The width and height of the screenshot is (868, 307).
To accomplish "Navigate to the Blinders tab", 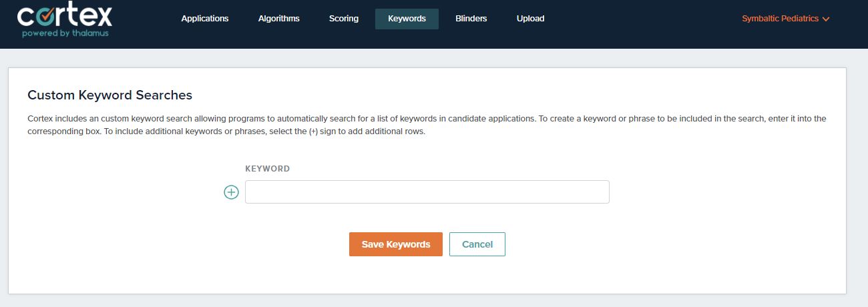I will click(471, 19).
